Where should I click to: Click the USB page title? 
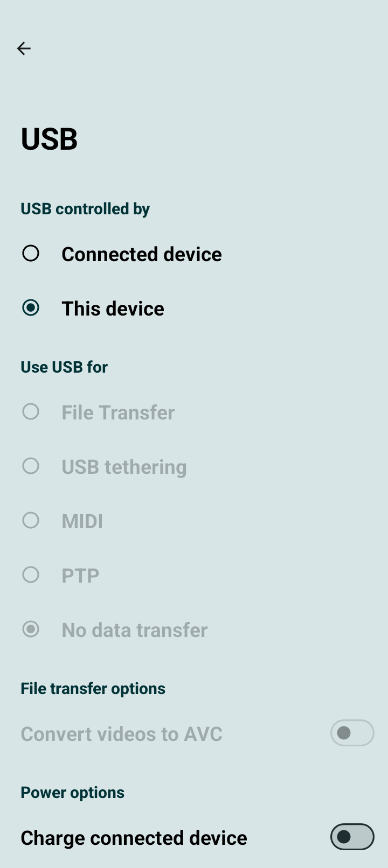click(x=49, y=139)
